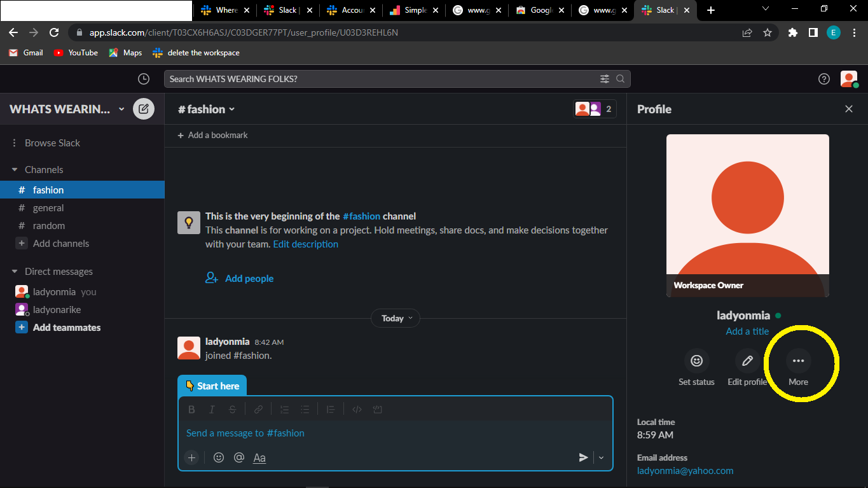868x488 pixels.
Task: Switch to the Account browser tab
Action: (x=351, y=10)
